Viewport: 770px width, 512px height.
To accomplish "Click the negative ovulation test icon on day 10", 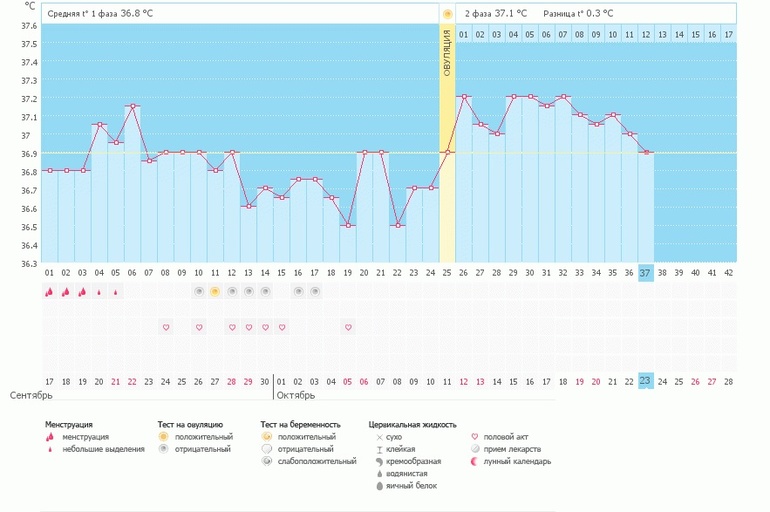I will 198,292.
